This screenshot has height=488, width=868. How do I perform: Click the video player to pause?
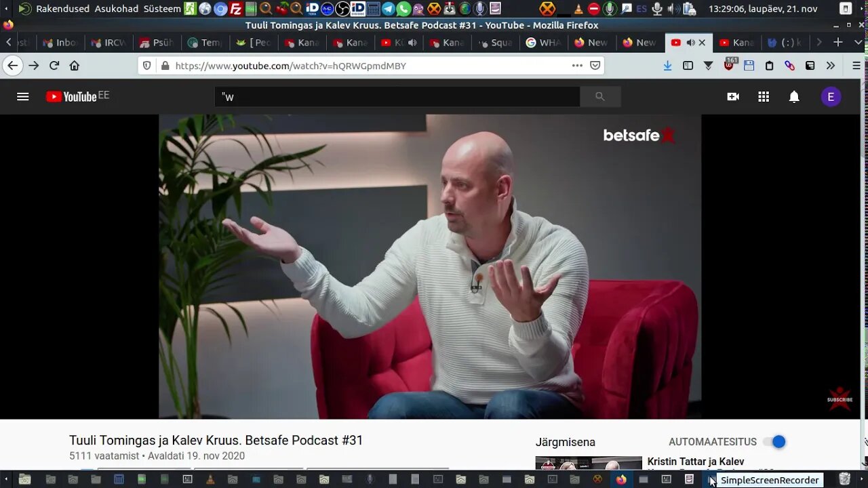[x=430, y=266]
